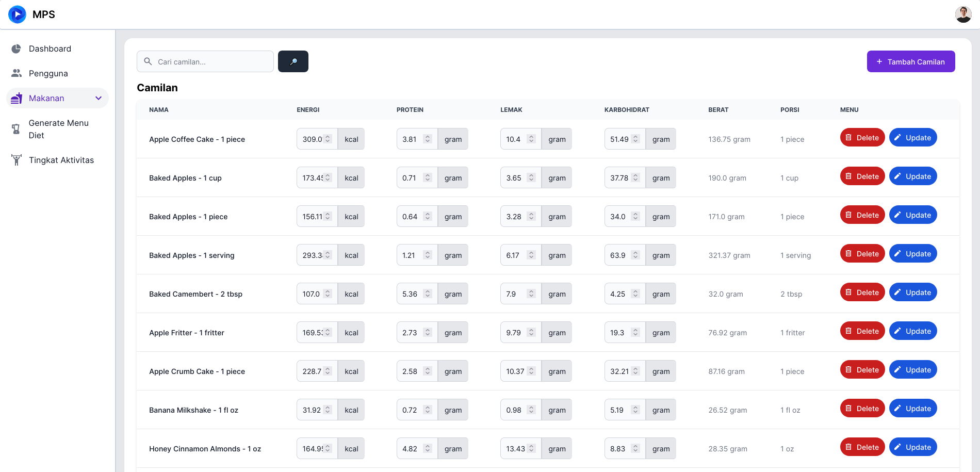This screenshot has height=472, width=980.
Task: Adjust energy stepper for Apple Coffee Cake
Action: click(328, 139)
